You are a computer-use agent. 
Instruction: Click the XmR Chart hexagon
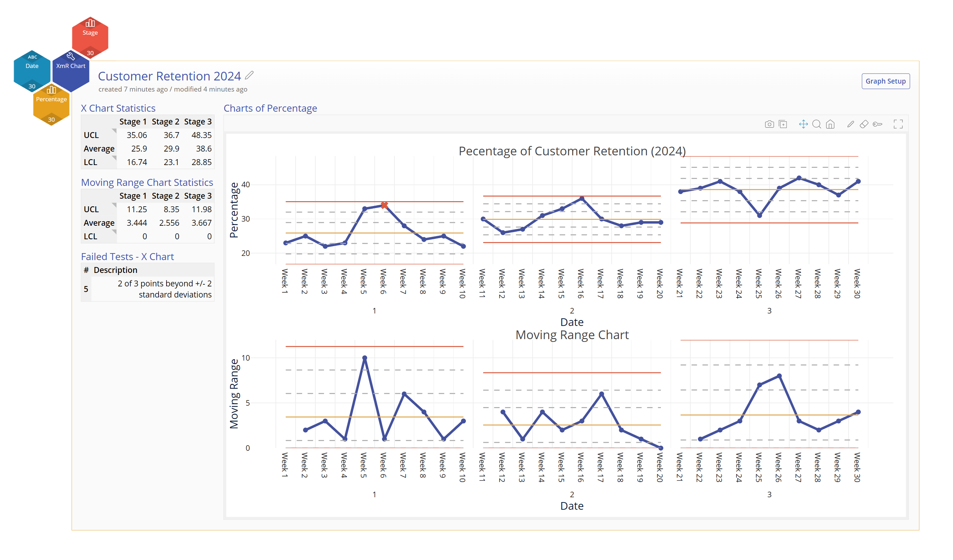71,71
